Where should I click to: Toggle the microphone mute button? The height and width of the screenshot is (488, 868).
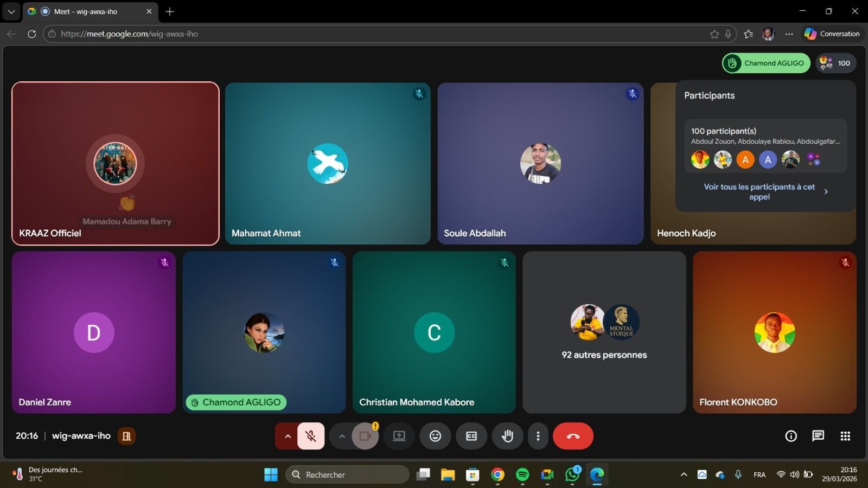click(311, 436)
